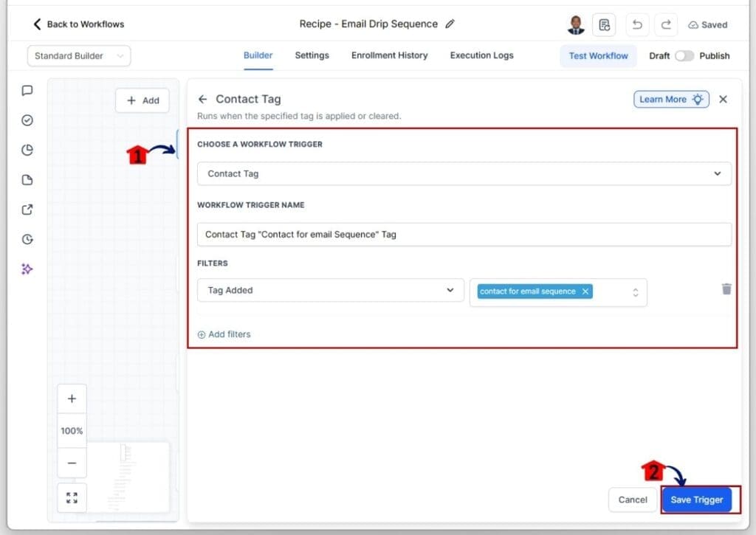This screenshot has height=535, width=756.
Task: Open the Standard Builder dropdown
Action: point(78,56)
